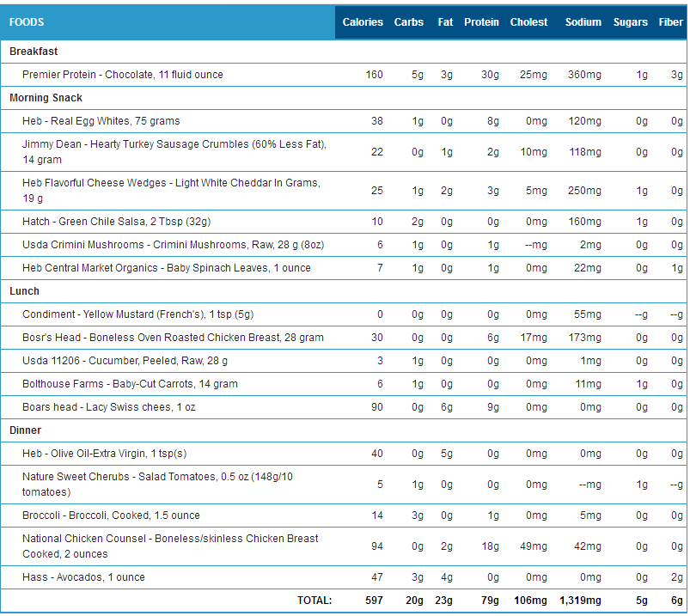Viewport: 690px width, 616px height.
Task: Click the Protein column header
Action: tap(481, 22)
